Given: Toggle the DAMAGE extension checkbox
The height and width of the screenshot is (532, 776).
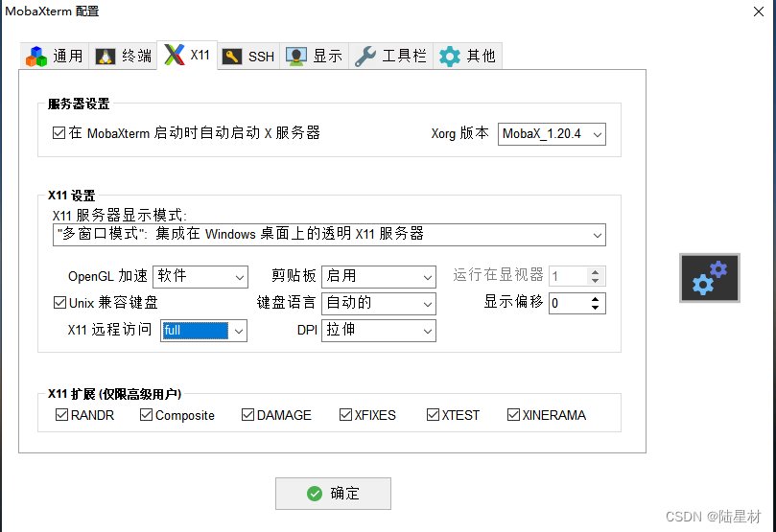Looking at the screenshot, I should [x=247, y=415].
